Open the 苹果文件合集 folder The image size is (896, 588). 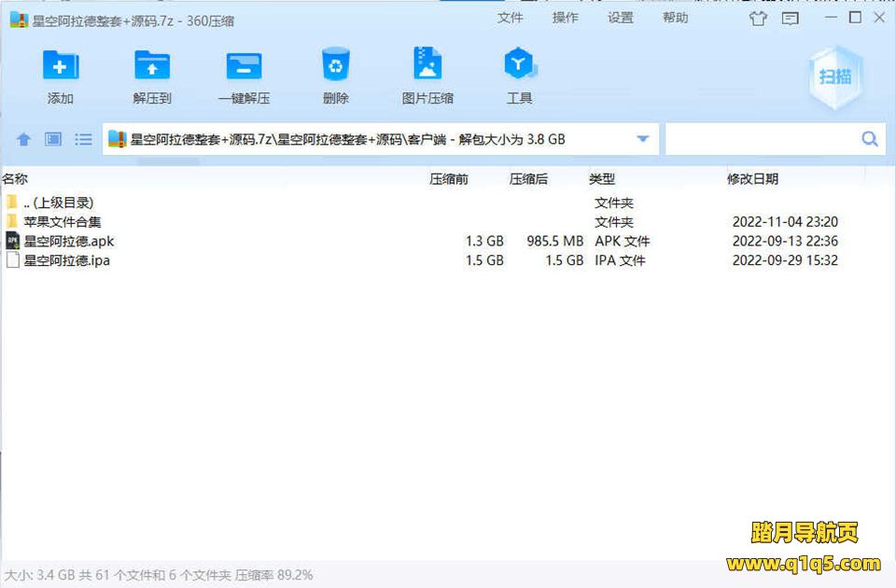(63, 221)
